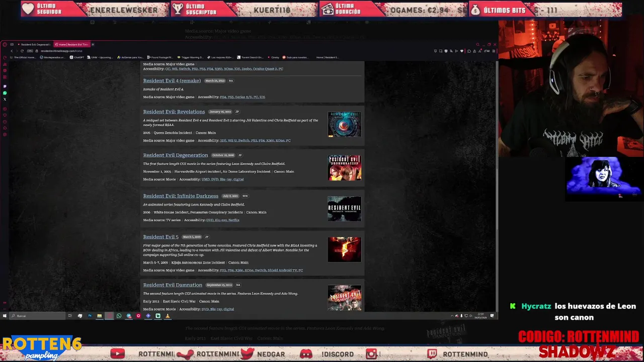Click the 'Kijuju Autonomous Zone Incident' text

(x=198, y=262)
